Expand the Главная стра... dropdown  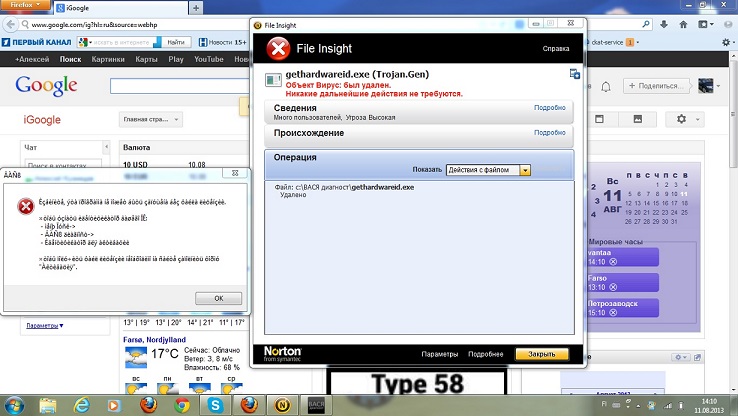[151, 120]
